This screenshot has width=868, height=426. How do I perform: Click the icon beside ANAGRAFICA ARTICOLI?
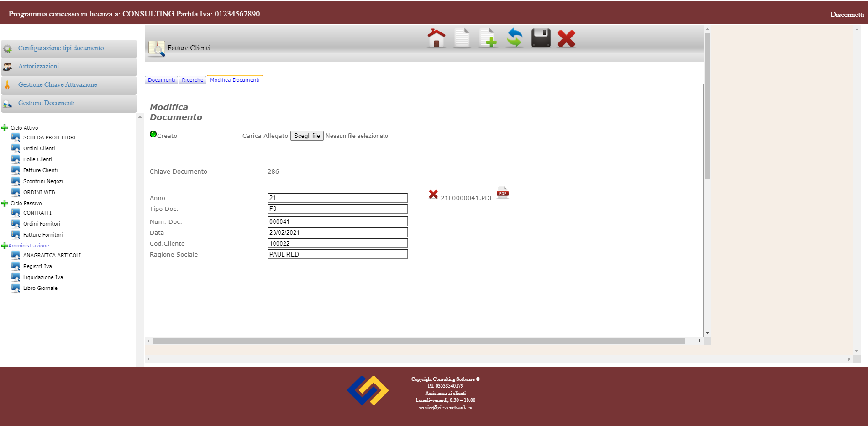pyautogui.click(x=16, y=255)
